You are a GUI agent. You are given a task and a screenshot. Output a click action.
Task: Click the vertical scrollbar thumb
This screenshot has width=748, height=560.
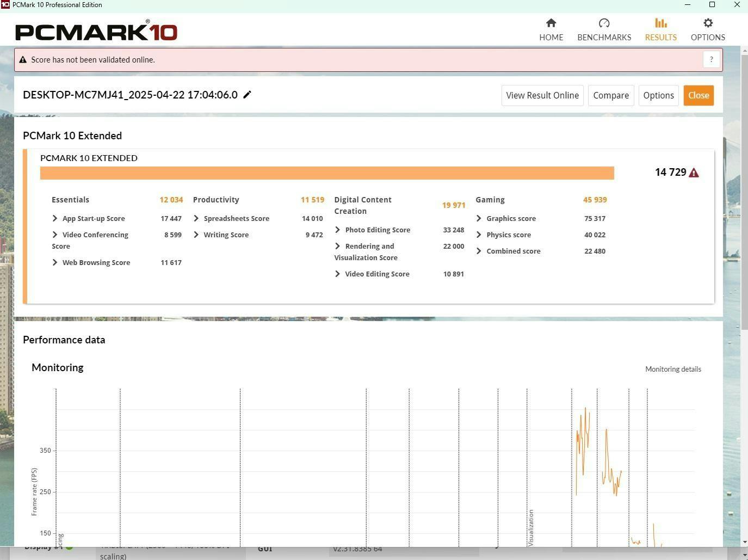coord(744,192)
